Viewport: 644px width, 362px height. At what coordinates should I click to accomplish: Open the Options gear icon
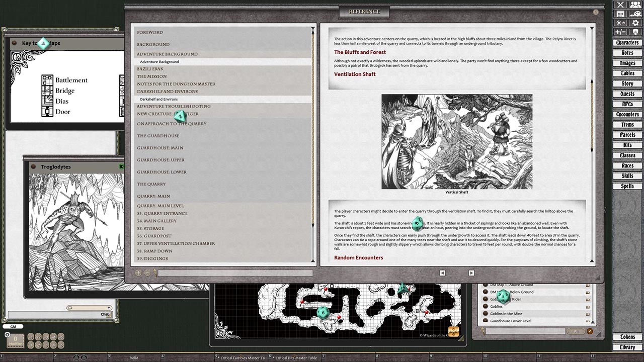pyautogui.click(x=635, y=23)
